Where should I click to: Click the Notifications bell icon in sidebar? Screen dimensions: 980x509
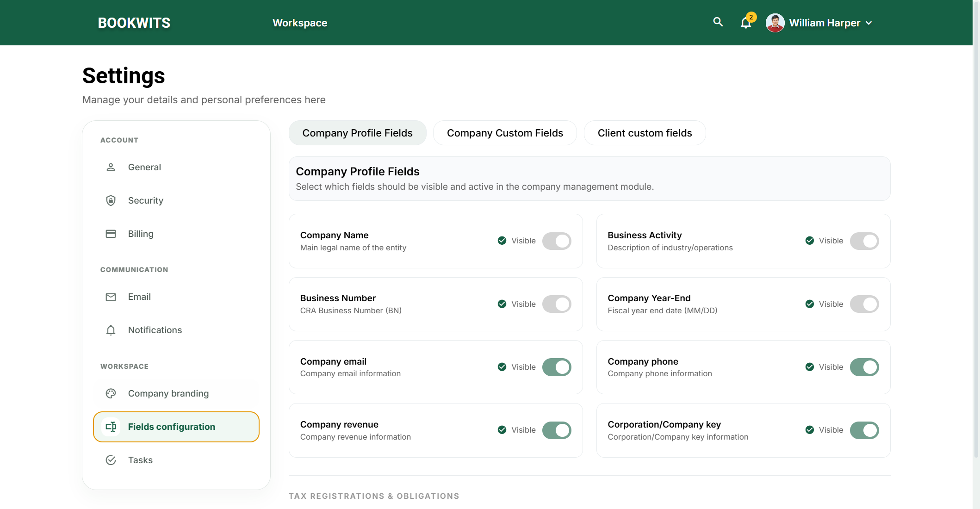111,330
